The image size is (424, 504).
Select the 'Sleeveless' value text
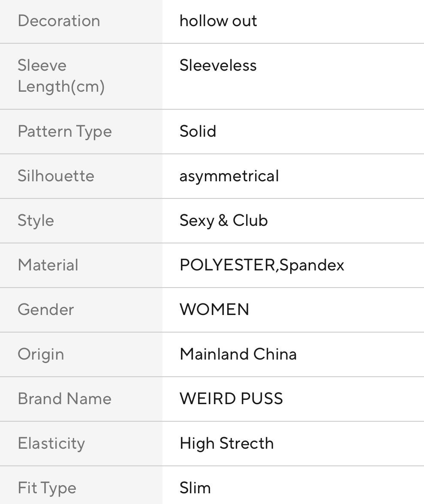point(218,66)
